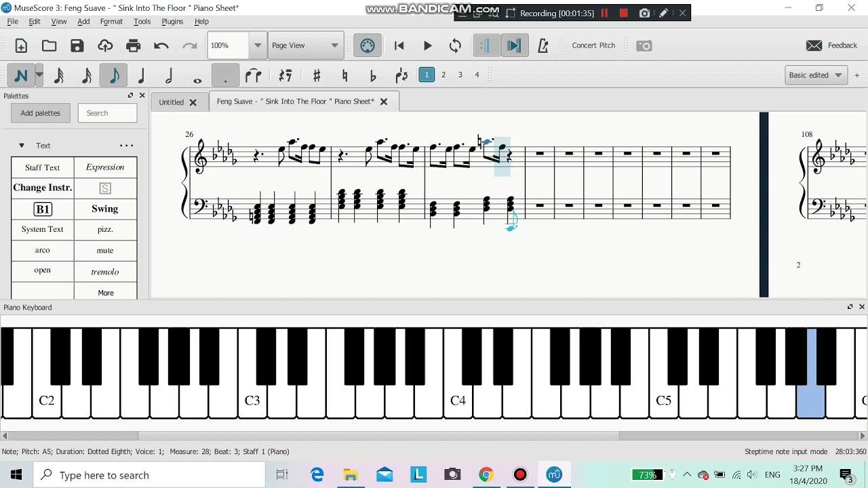868x488 pixels.
Task: Open the File menu
Action: 12,22
